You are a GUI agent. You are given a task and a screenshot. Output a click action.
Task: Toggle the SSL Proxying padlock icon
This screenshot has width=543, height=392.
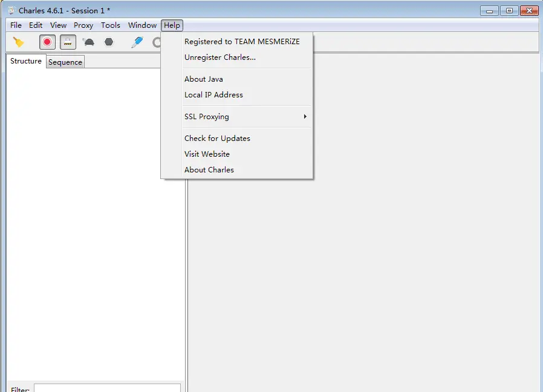pos(68,42)
